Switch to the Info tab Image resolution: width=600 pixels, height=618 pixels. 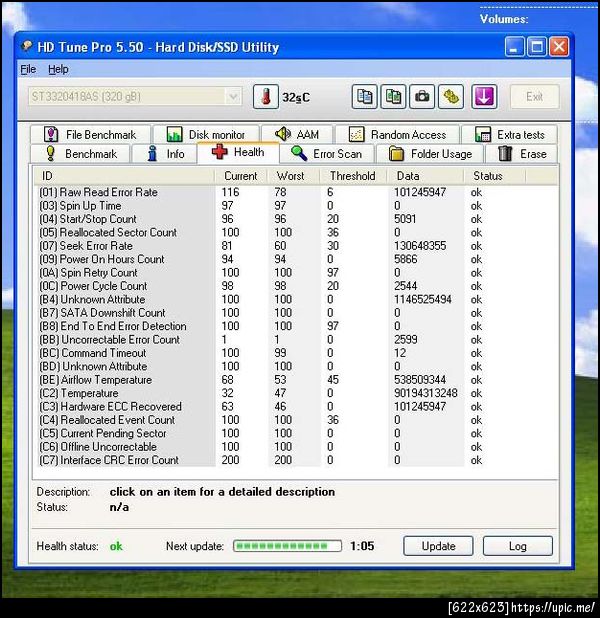[164, 154]
